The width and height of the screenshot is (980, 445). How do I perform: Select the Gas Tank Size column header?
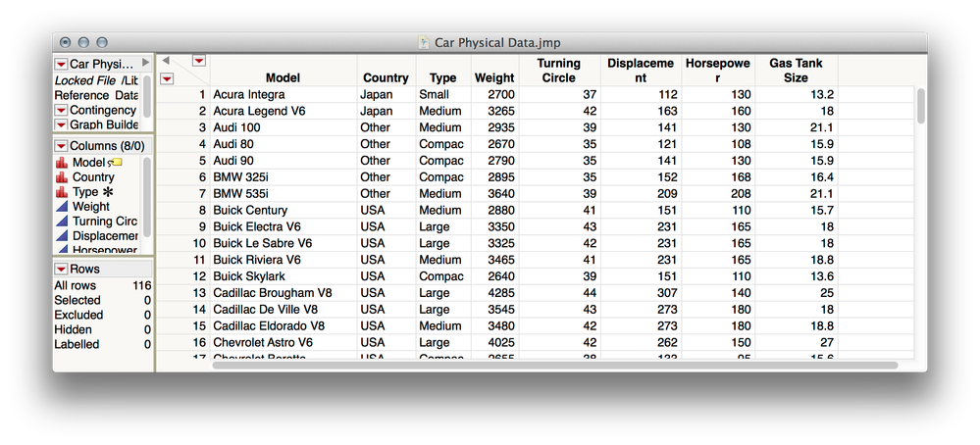[796, 70]
